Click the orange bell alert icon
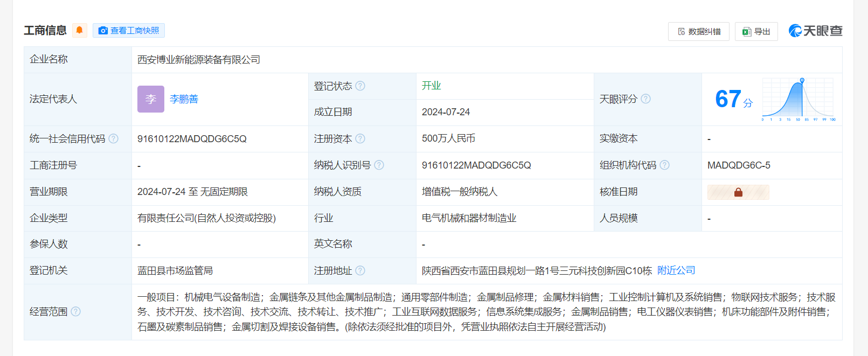 (79, 30)
